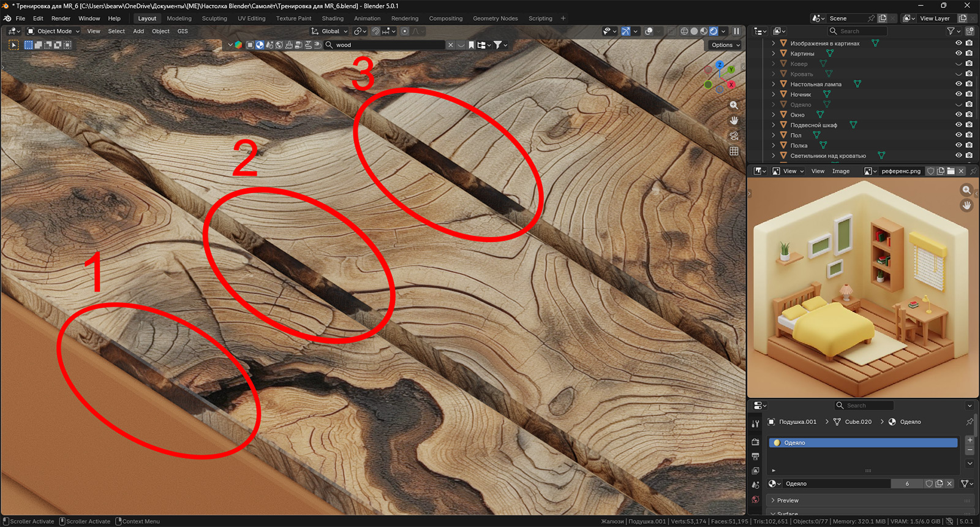Select wireframe viewport shading
The height and width of the screenshot is (527, 980).
(684, 31)
